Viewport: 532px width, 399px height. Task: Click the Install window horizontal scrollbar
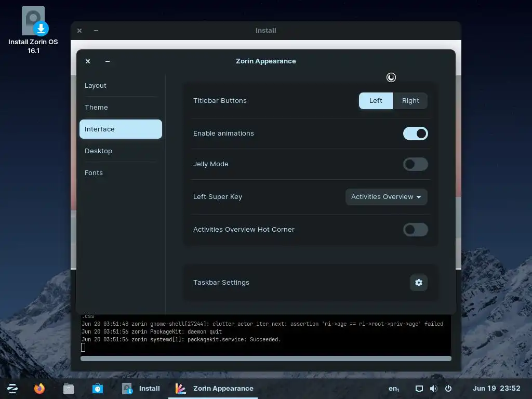click(265, 358)
